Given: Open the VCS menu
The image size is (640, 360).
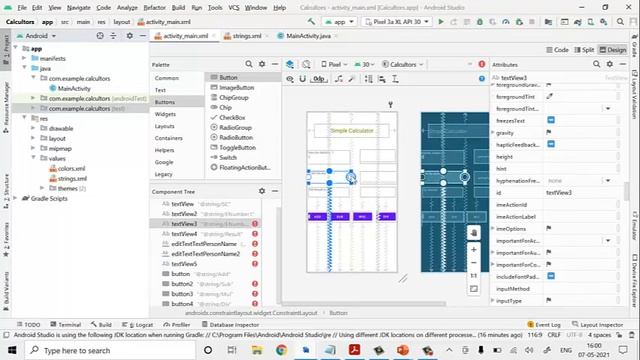Looking at the screenshot, I should (x=234, y=7).
